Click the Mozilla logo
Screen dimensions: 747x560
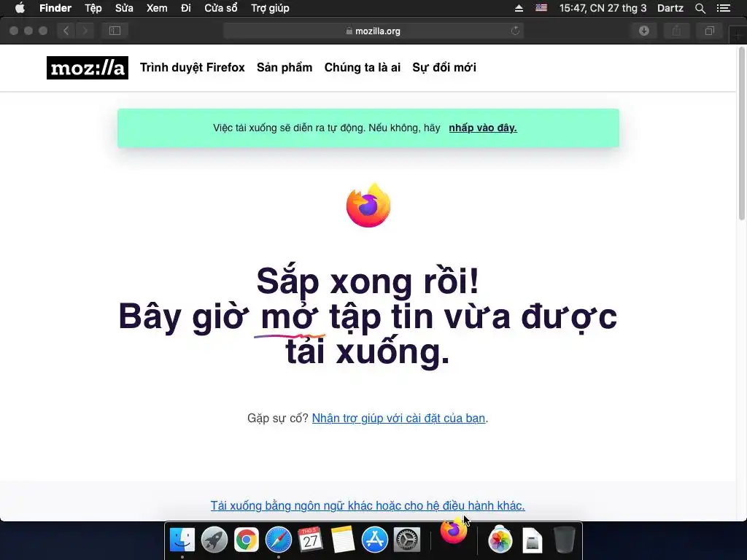click(88, 68)
